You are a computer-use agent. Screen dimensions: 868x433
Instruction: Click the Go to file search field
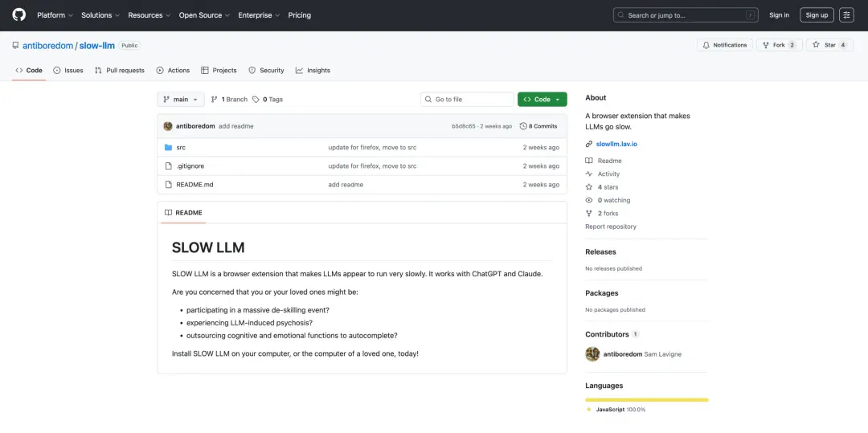pyautogui.click(x=467, y=100)
